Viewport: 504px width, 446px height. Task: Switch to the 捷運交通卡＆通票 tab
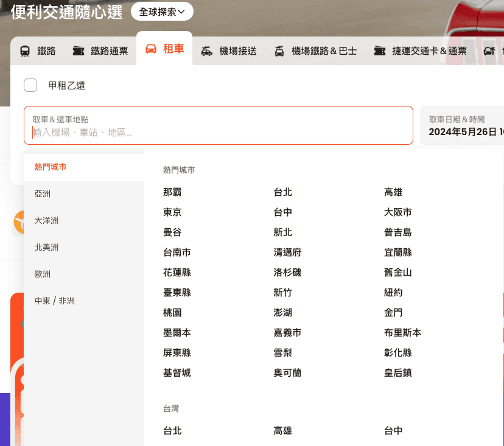click(x=420, y=51)
